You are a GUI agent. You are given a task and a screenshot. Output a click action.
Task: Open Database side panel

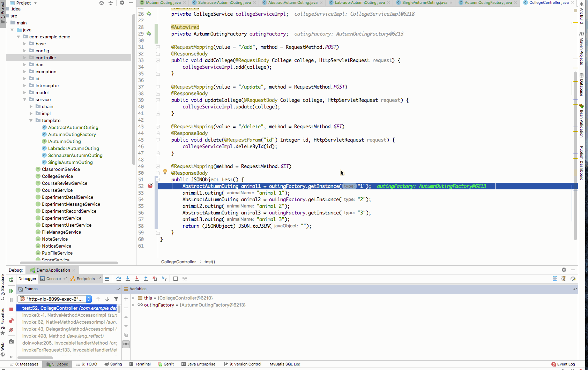click(x=581, y=85)
